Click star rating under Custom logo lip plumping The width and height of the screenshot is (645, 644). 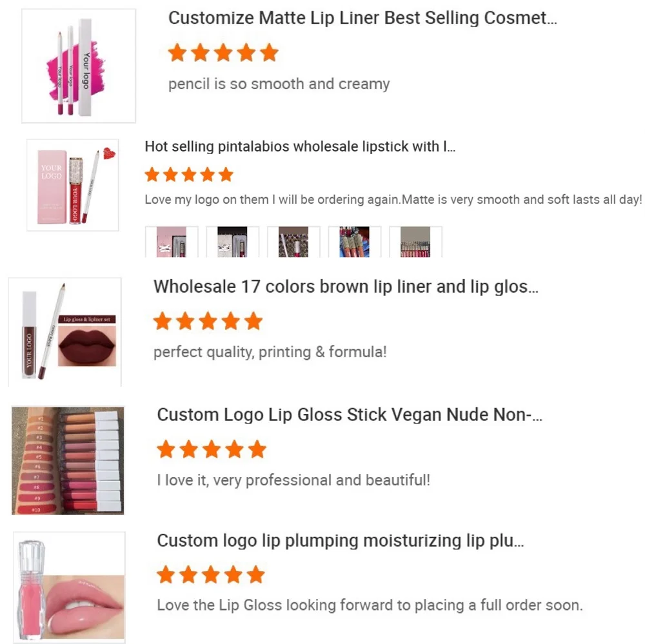pos(211,574)
